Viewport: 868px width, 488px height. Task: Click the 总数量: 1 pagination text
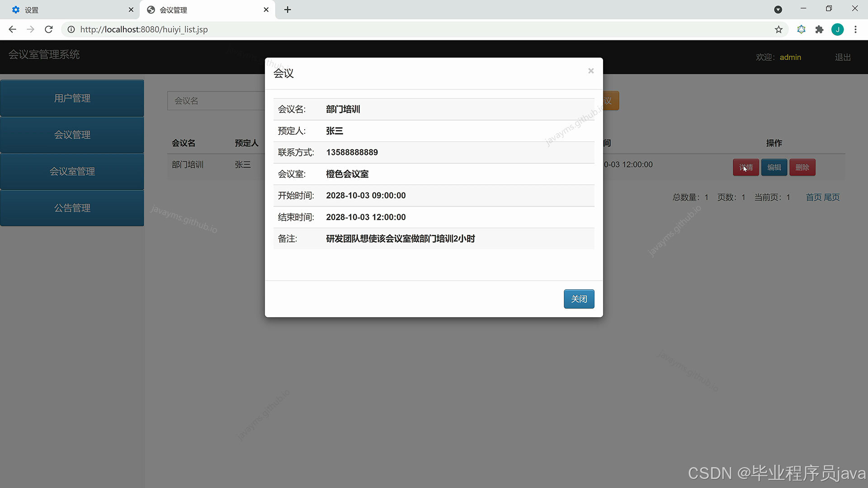point(690,197)
